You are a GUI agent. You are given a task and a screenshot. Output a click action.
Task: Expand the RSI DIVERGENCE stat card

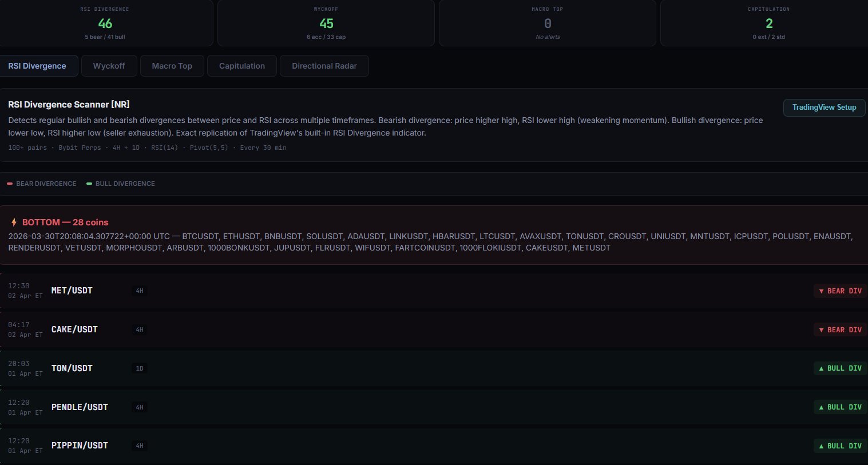104,23
